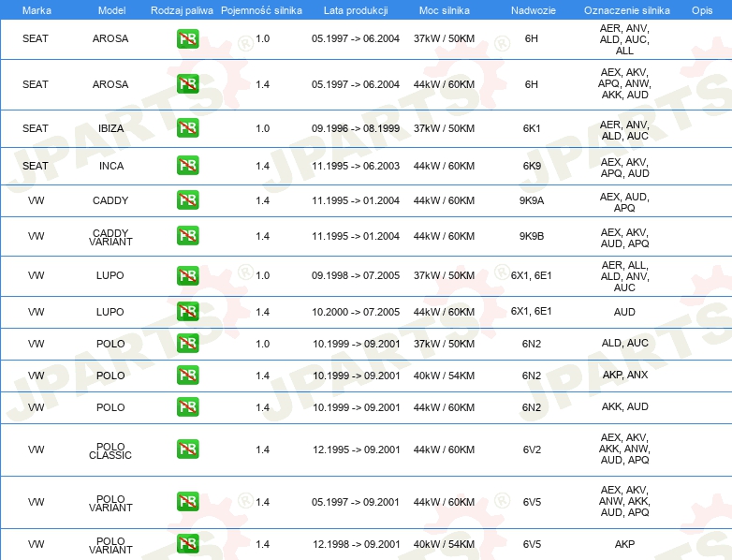Click the body code 6V2
Viewport: 732px width, 560px height.
(532, 449)
